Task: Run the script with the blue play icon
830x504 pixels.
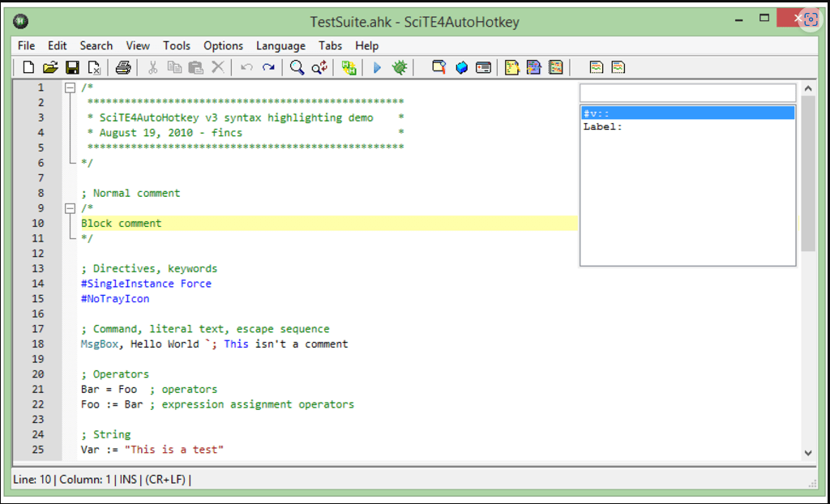Action: 377,67
